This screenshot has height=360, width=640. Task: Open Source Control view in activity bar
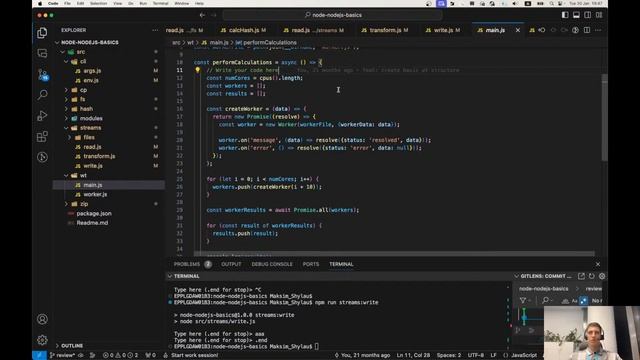(42, 74)
